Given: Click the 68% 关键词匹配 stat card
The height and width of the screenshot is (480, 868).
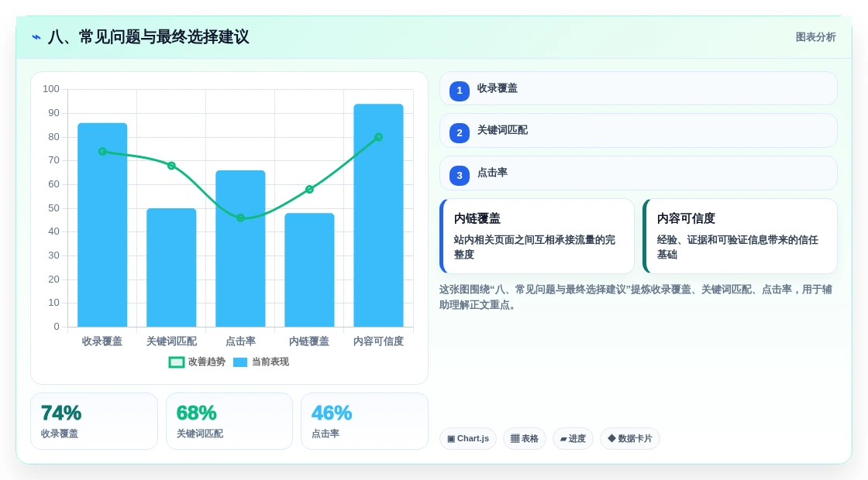Looking at the screenshot, I should coord(229,421).
